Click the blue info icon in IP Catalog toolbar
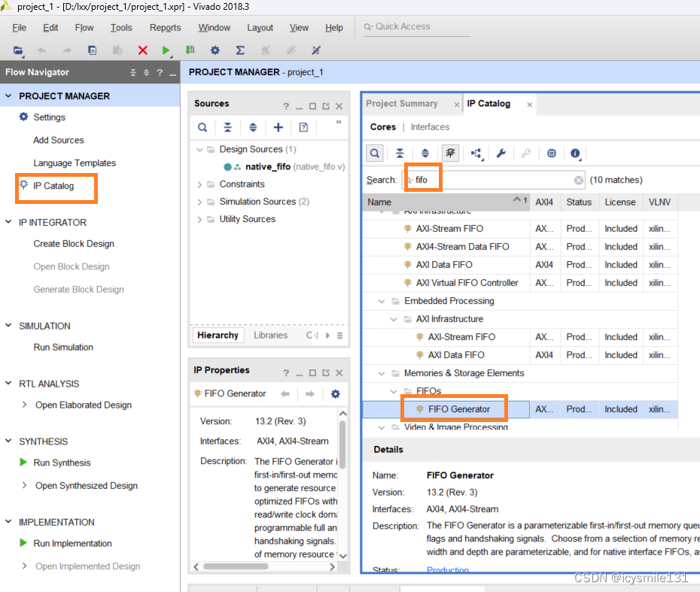Viewport: 700px width, 592px height. tap(576, 153)
